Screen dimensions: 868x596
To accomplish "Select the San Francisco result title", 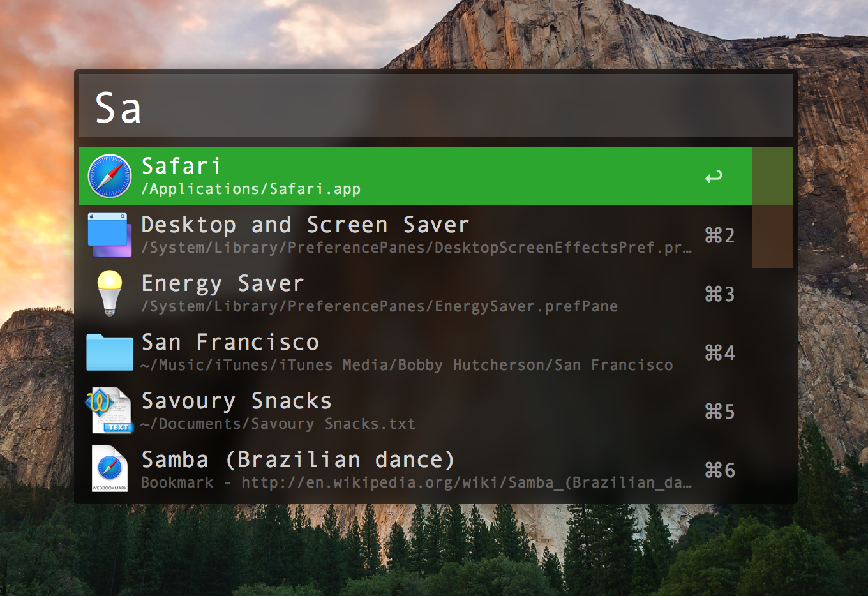I will 230,342.
